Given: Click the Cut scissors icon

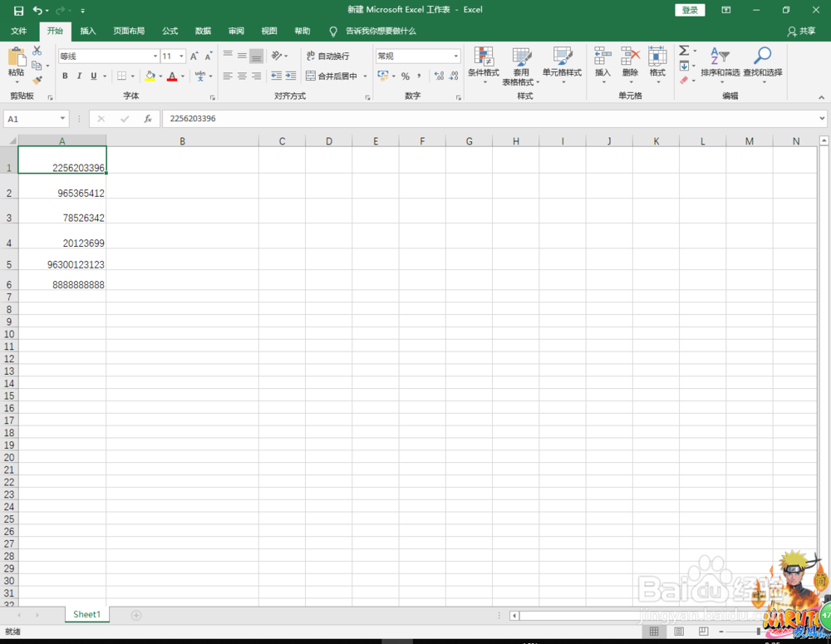Looking at the screenshot, I should [37, 51].
